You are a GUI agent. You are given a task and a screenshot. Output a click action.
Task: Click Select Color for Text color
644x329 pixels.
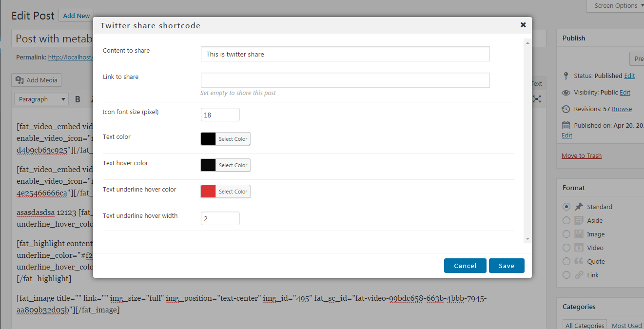coord(233,139)
